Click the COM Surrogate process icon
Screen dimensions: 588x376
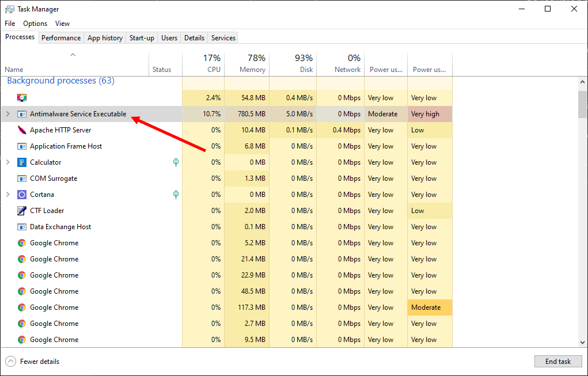22,178
